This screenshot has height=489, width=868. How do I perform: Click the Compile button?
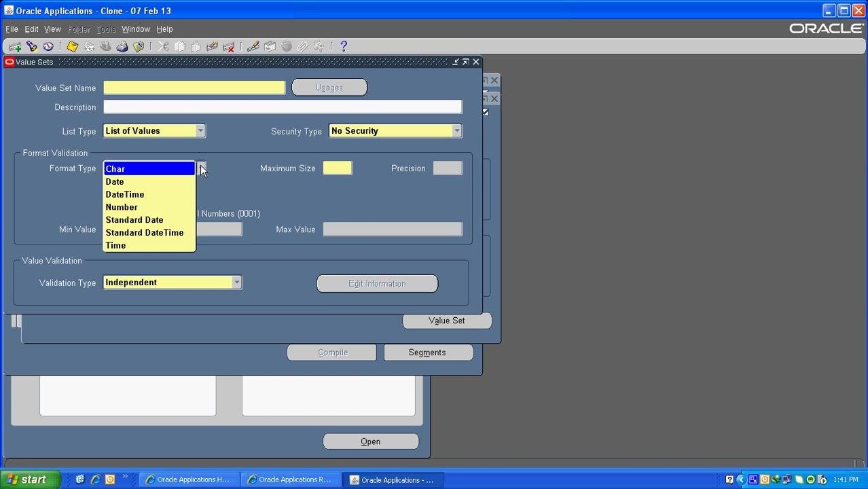tap(331, 352)
